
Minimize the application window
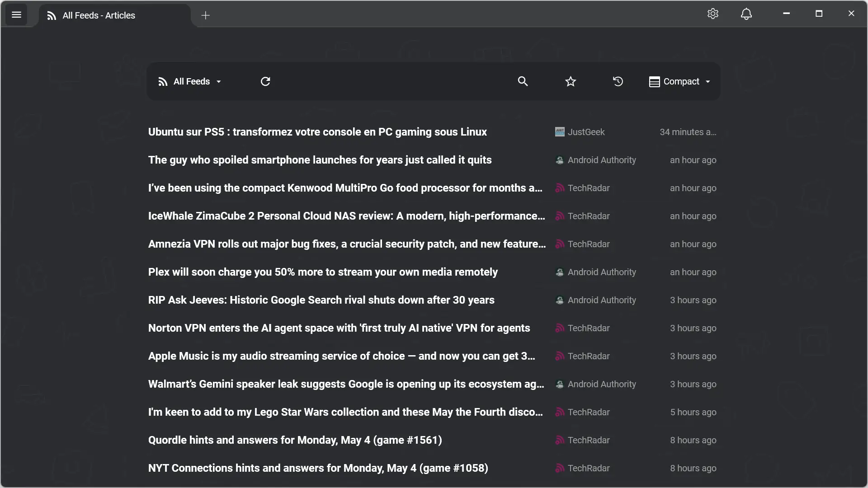coord(787,14)
